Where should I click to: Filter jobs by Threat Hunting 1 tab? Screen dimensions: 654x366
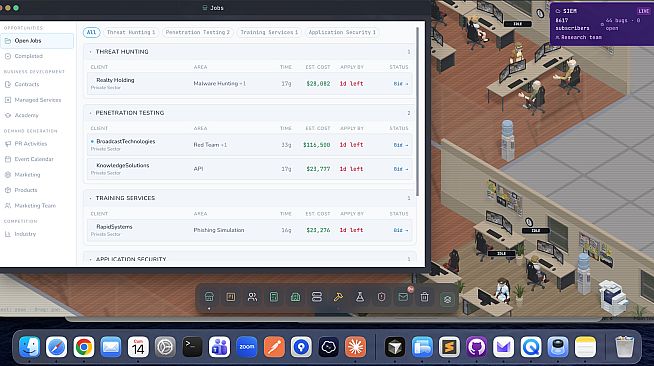(131, 32)
